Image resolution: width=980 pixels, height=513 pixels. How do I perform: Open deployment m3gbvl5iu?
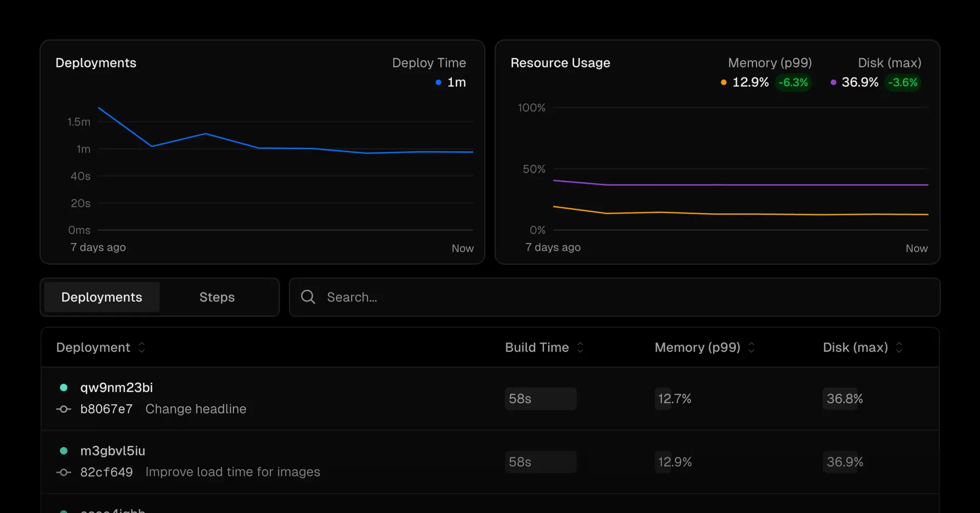[113, 451]
